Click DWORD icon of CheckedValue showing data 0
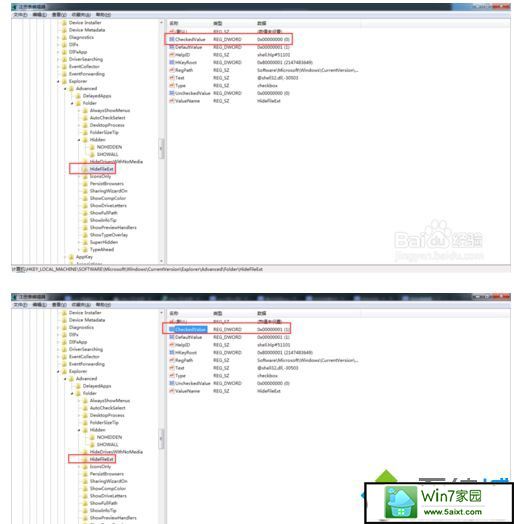514x524 pixels. pos(171,39)
